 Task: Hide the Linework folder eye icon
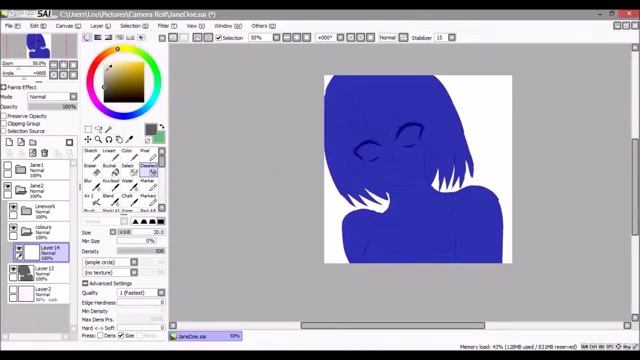coord(13,207)
